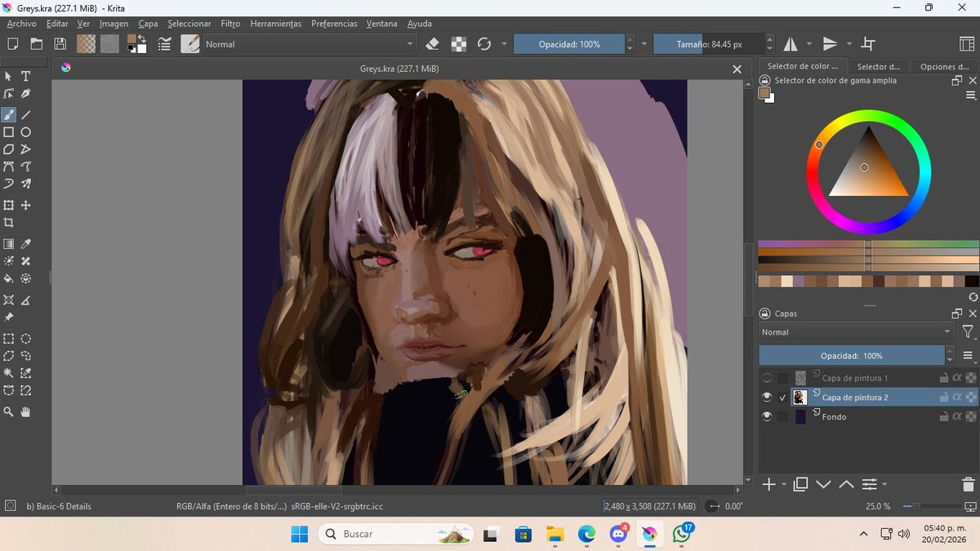This screenshot has height=551, width=980.
Task: Select the Crop tool
Action: point(10,223)
